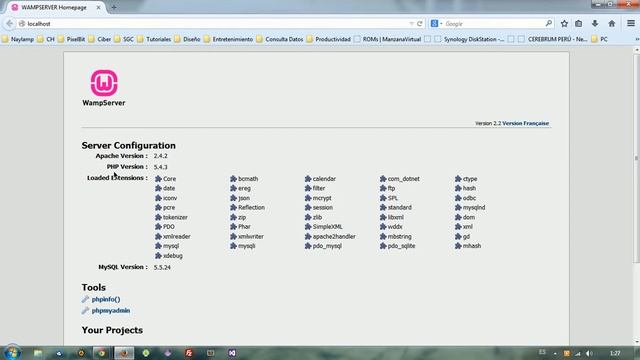Viewport: 640px width, 360px height.
Task: Close the WAMPSERVER Homepage tab
Action: click(x=98, y=7)
